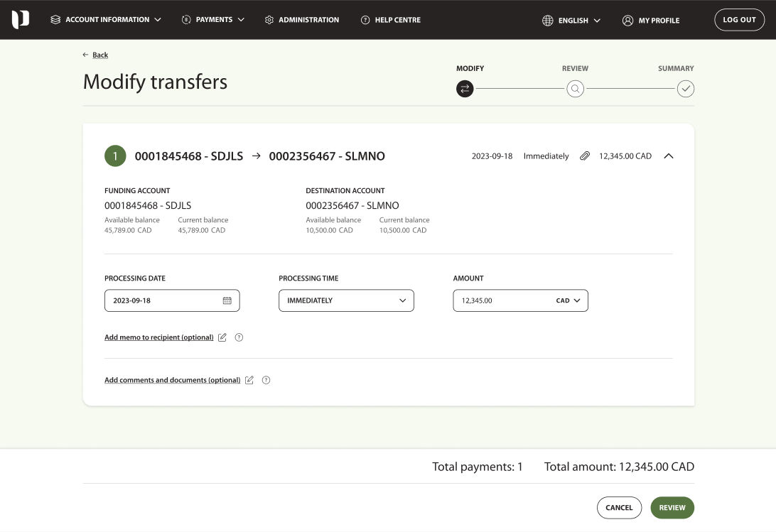Image resolution: width=776 pixels, height=532 pixels.
Task: Click the Amount input field
Action: click(501, 300)
